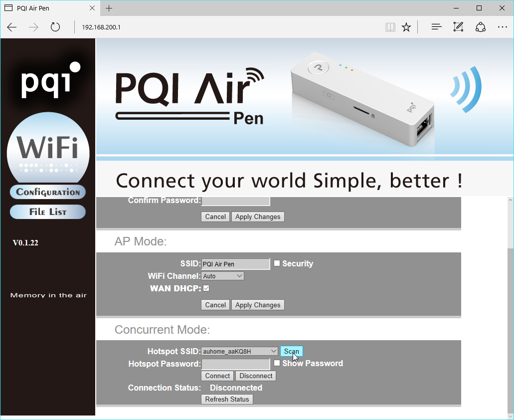Screen dimensions: 514x420
Task: Open the browser More actions menu
Action: (x=502, y=27)
